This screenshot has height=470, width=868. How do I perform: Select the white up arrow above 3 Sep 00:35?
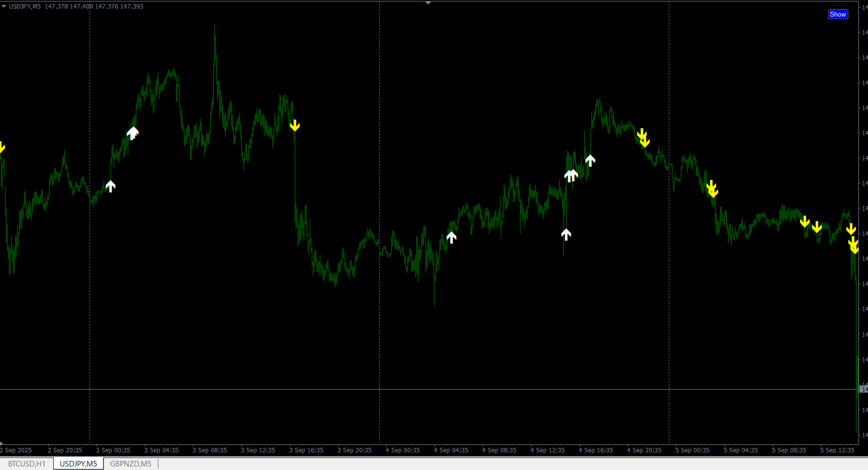pyautogui.click(x=111, y=186)
